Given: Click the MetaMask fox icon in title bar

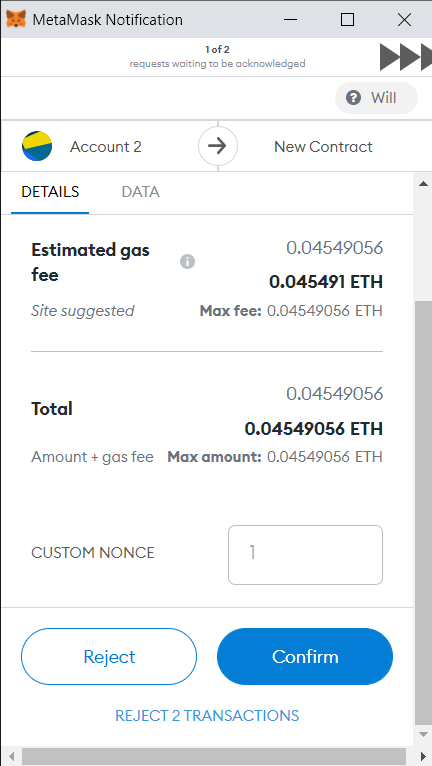Looking at the screenshot, I should click(x=16, y=20).
